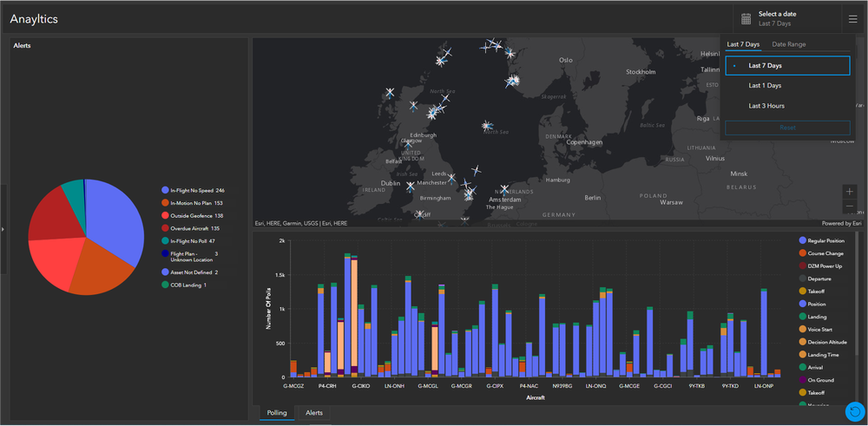Click aircraft marker near Leeds
This screenshot has height=426, width=868.
coord(451,179)
